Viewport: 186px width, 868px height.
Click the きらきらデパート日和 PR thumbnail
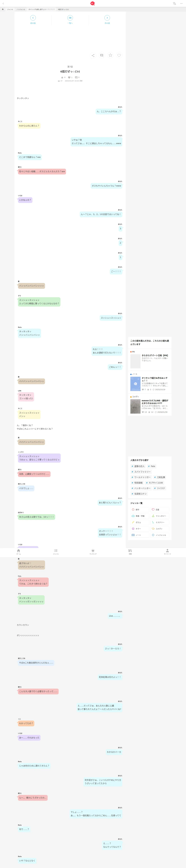click(x=135, y=361)
